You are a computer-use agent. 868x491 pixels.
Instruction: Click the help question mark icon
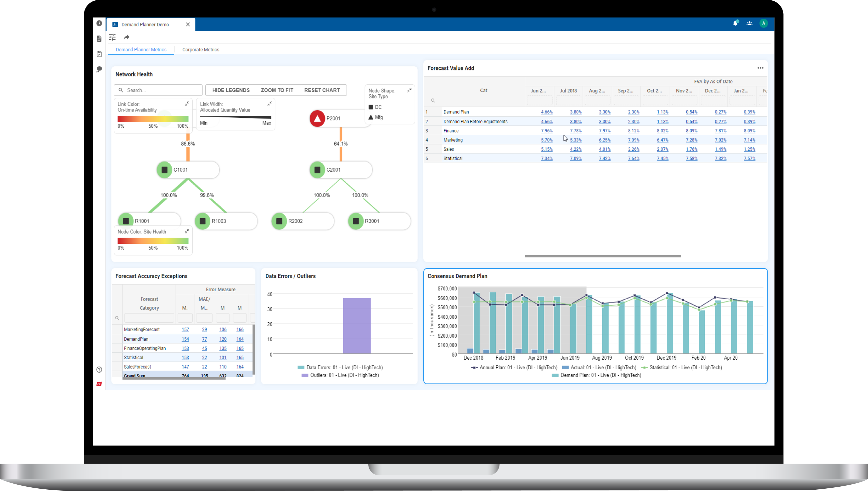click(x=99, y=370)
